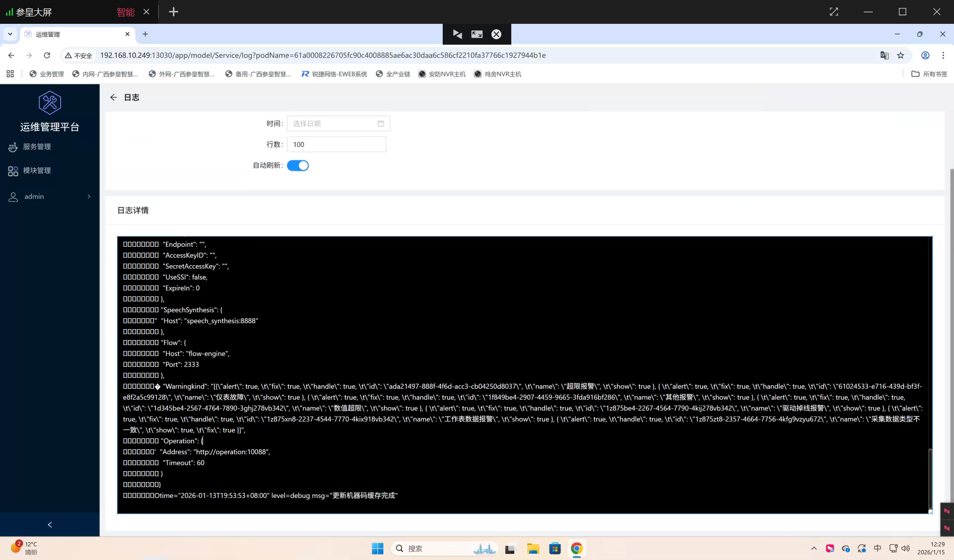Image resolution: width=954 pixels, height=560 pixels.
Task: Open the calendar icon in date picker
Action: pyautogui.click(x=381, y=124)
